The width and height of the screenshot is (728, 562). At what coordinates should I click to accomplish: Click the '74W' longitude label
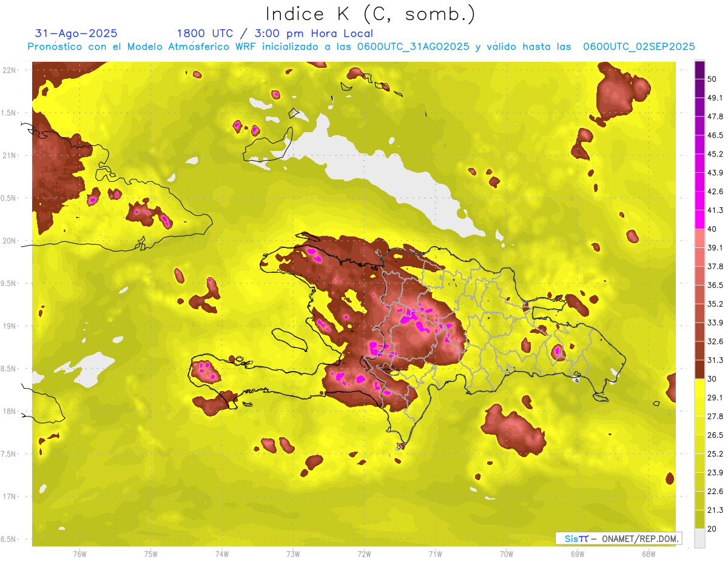(x=222, y=554)
